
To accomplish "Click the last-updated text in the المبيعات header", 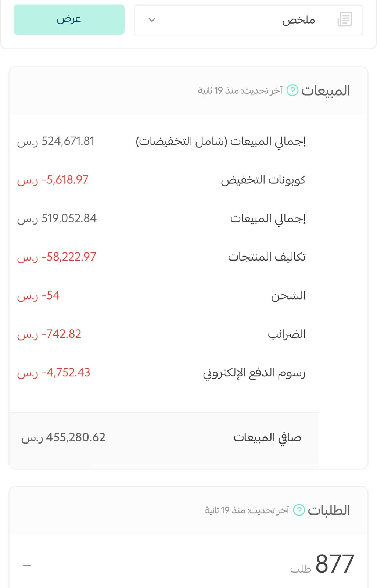I will [x=240, y=90].
